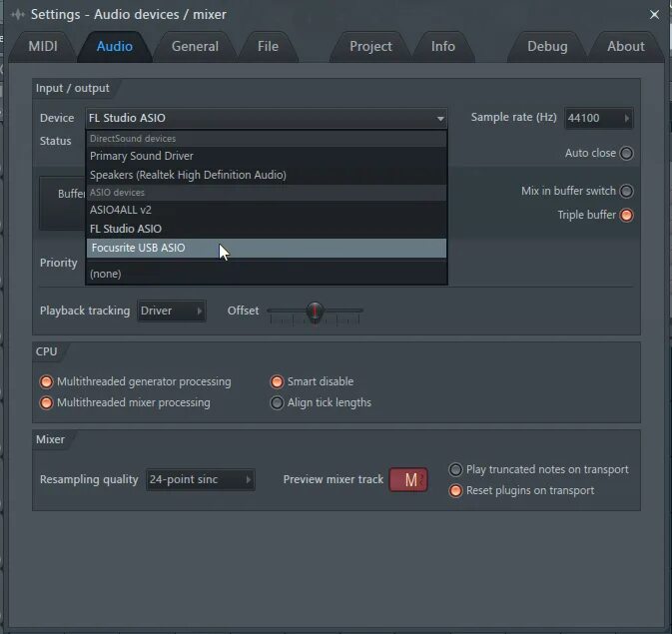Click the ASIO devices group header
Screen dimensions: 672x634
click(x=267, y=193)
